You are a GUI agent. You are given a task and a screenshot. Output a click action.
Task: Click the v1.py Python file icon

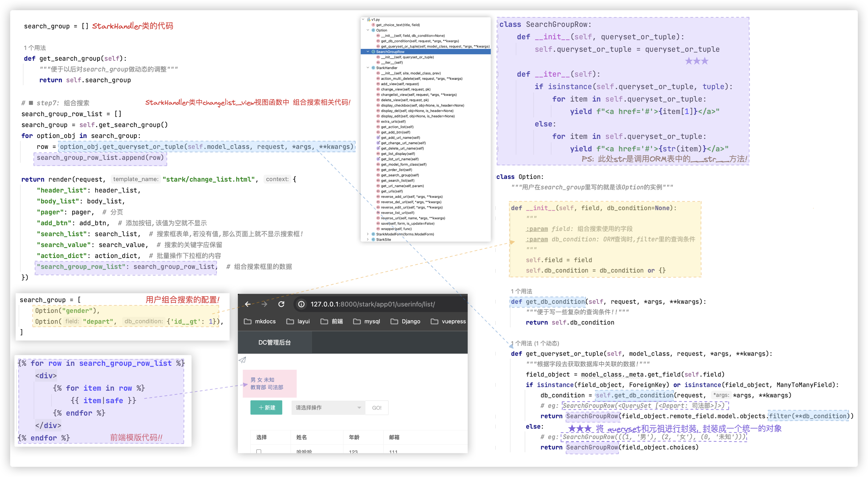click(369, 20)
